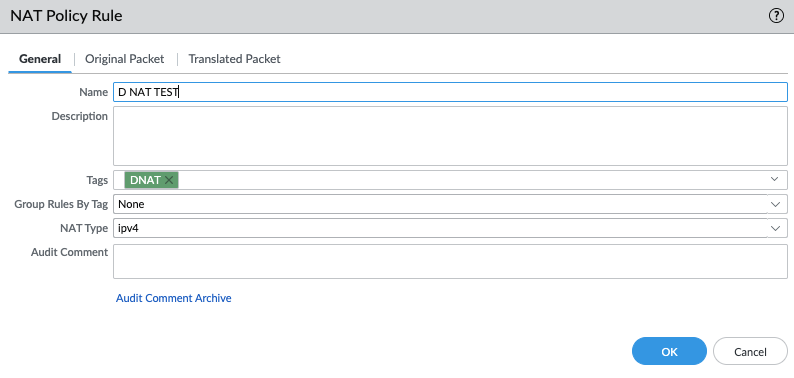Image resolution: width=794 pixels, height=378 pixels.
Task: Click inside the Name input field
Action: click(450, 92)
